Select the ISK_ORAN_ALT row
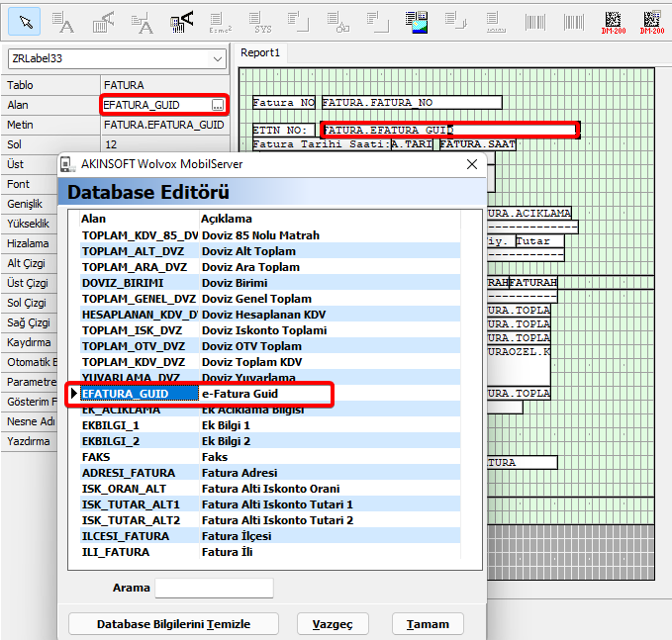 coord(270,490)
